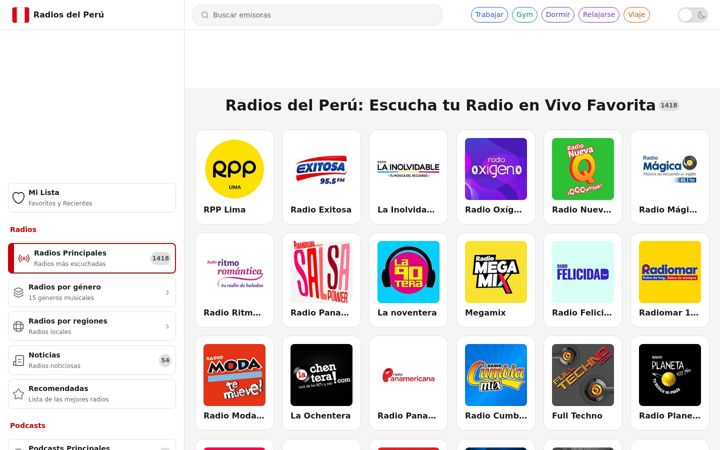The height and width of the screenshot is (450, 720).
Task: Focus the Buscar emisoras search field
Action: point(317,15)
